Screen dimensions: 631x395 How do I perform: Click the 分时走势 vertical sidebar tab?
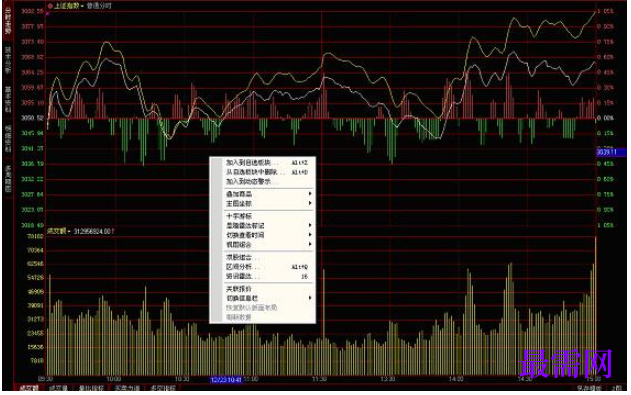click(x=8, y=21)
